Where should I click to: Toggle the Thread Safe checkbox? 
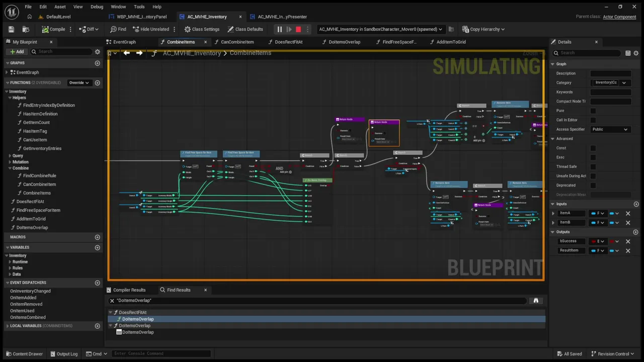(x=593, y=166)
